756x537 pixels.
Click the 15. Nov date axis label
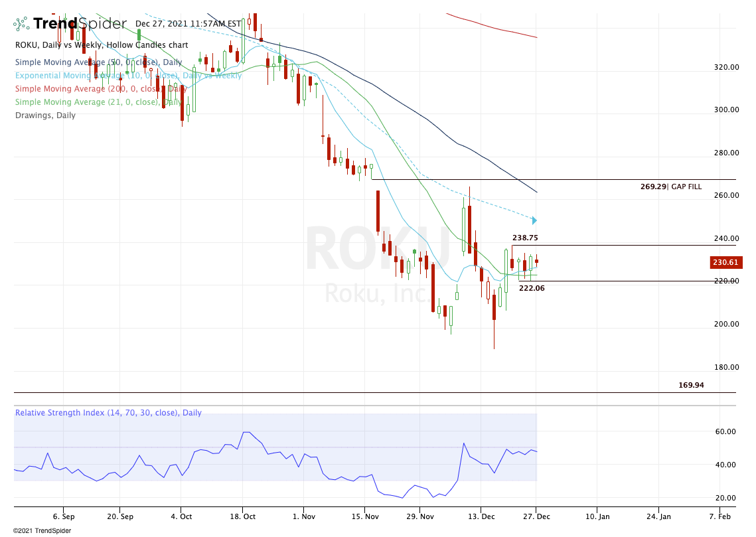[365, 516]
